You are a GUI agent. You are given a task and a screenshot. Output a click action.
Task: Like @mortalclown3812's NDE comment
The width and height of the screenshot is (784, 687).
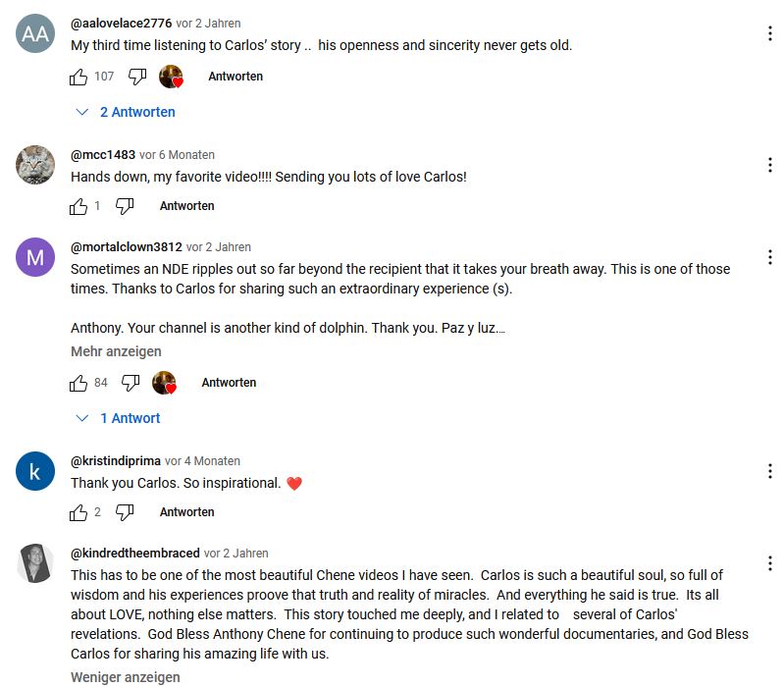(x=79, y=383)
